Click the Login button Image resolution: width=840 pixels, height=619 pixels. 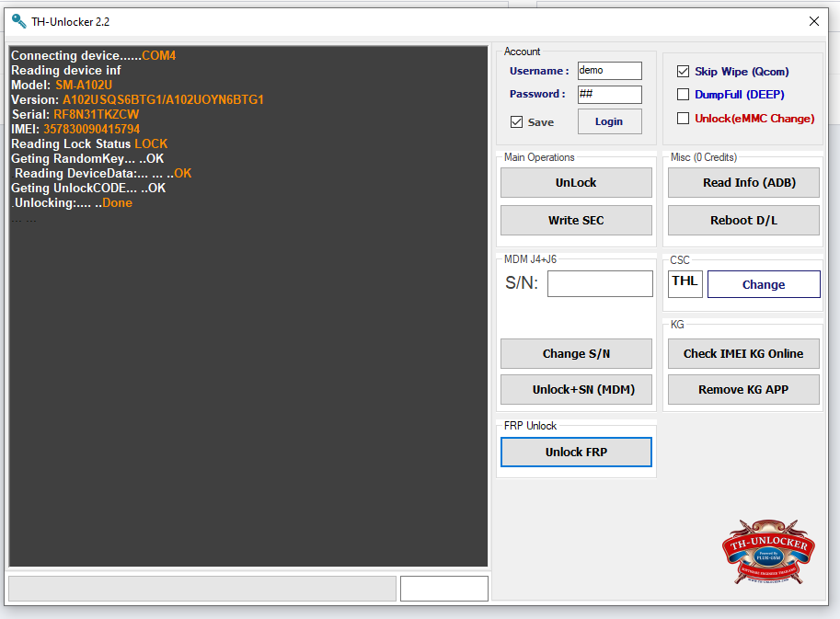(x=609, y=121)
